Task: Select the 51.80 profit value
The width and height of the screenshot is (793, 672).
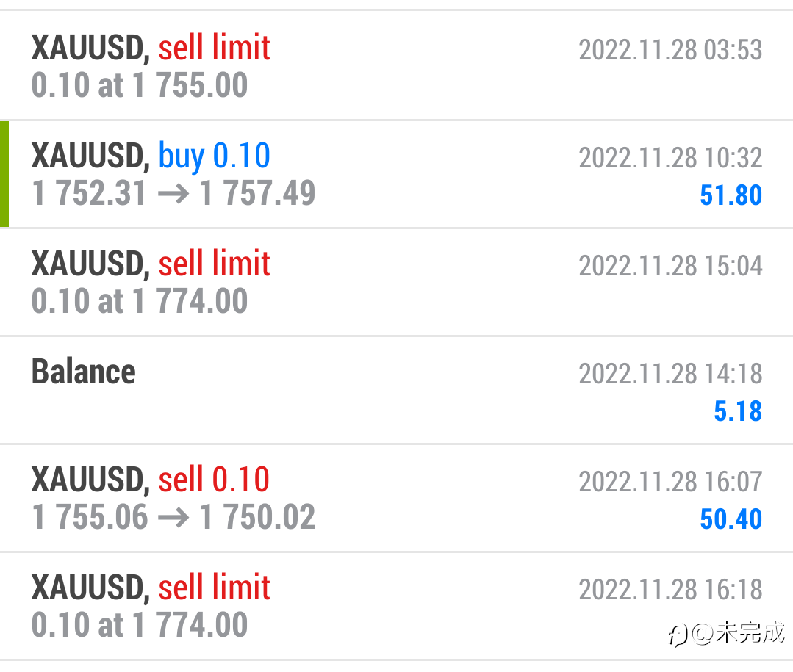Action: [731, 195]
